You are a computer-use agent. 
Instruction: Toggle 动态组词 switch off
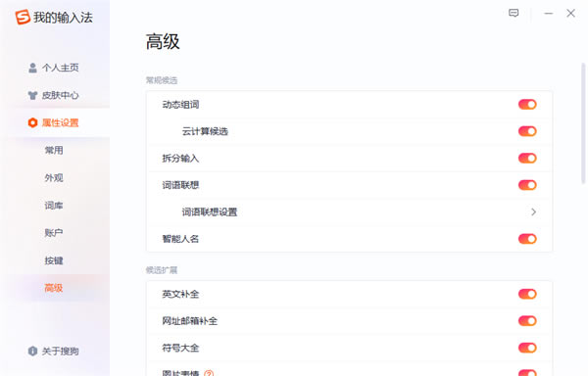tap(527, 105)
